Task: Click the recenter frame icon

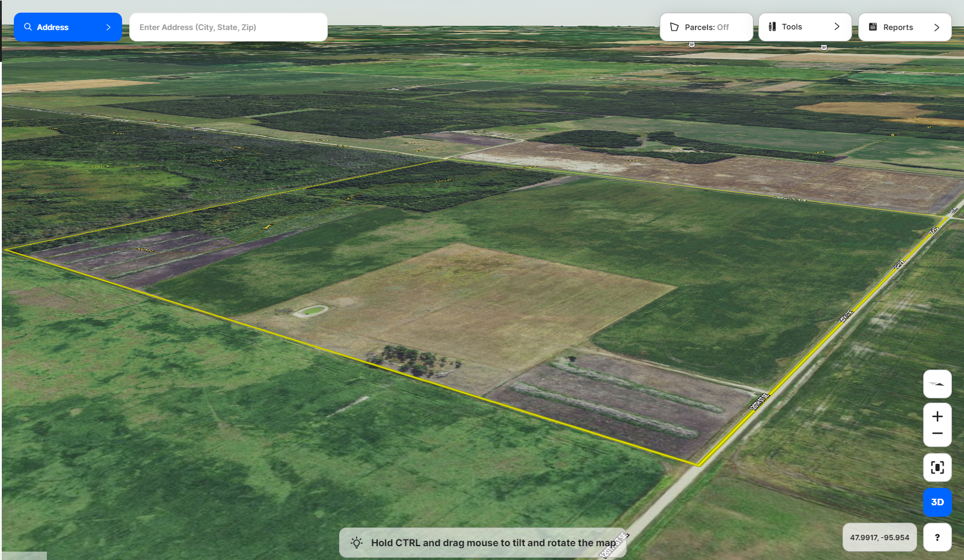Action: click(937, 467)
